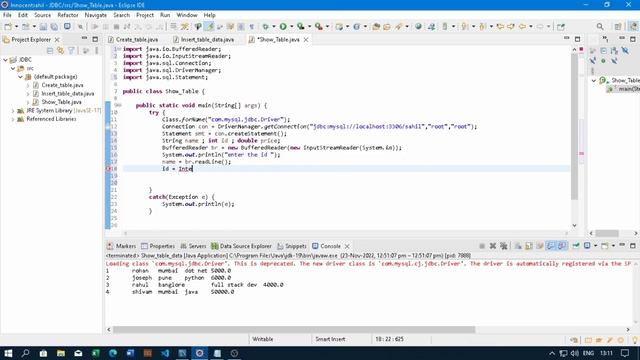Open the Source menu
This screenshot has height=360, width=640.
[x=42, y=15]
